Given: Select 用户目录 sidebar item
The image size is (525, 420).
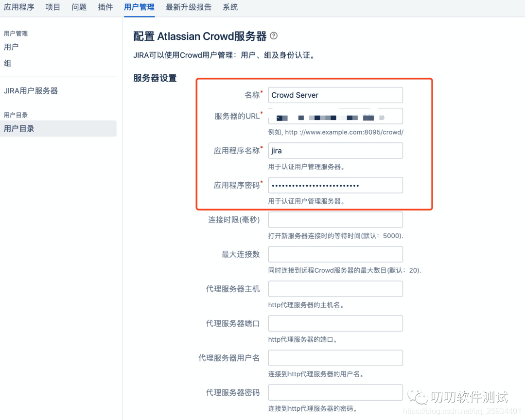Looking at the screenshot, I should tap(58, 128).
